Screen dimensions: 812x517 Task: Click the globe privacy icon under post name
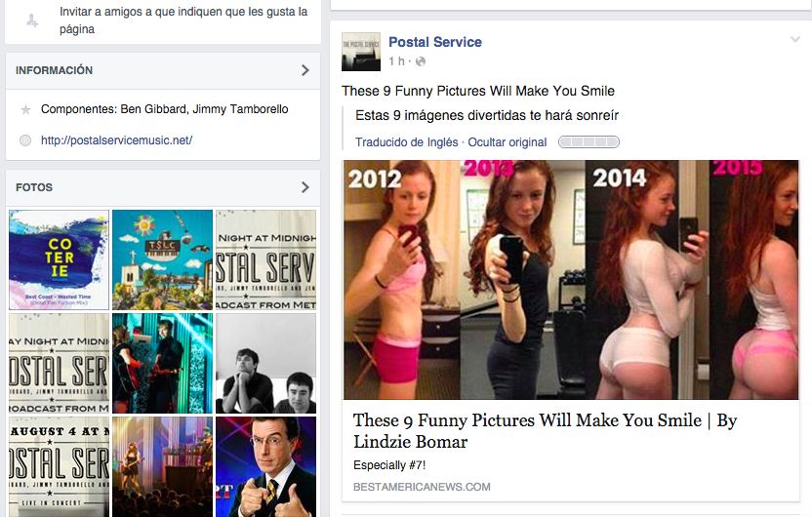click(x=421, y=61)
